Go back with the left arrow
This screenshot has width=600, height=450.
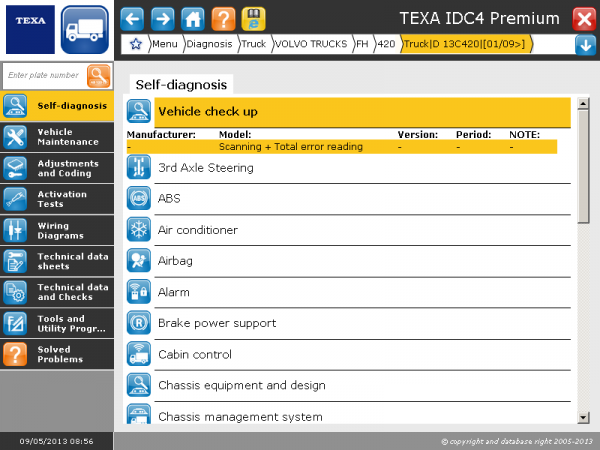132,18
